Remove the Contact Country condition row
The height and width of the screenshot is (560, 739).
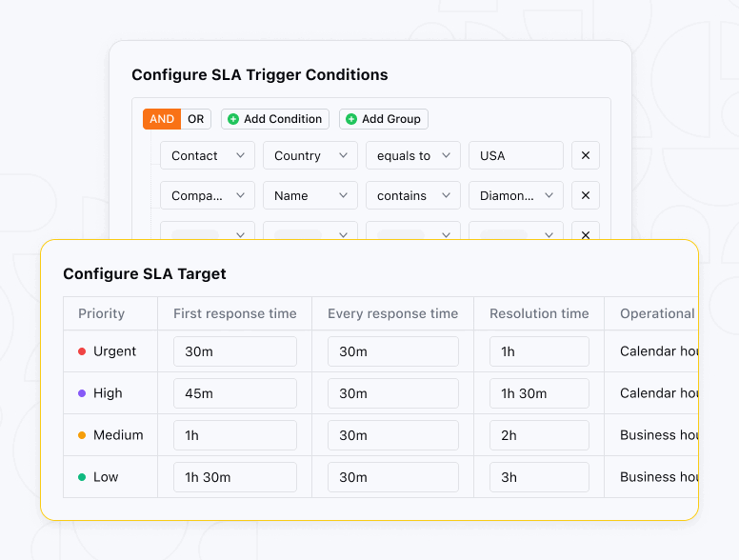pos(586,155)
